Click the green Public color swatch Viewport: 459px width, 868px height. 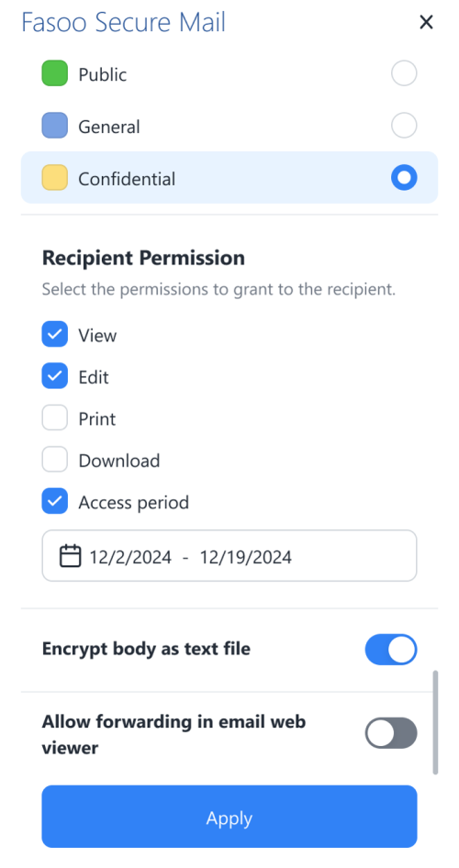[x=55, y=73]
